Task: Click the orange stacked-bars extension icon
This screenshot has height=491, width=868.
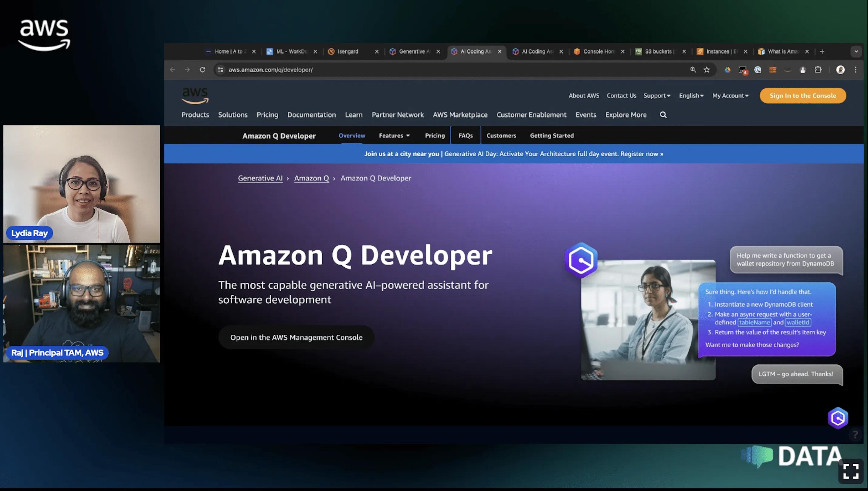Action: pos(773,70)
